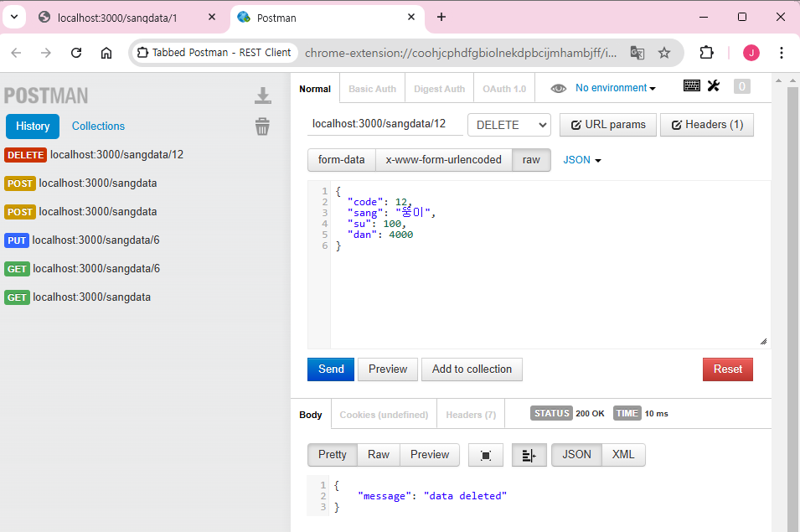The width and height of the screenshot is (800, 532).
Task: Select raw body type
Action: pyautogui.click(x=531, y=160)
